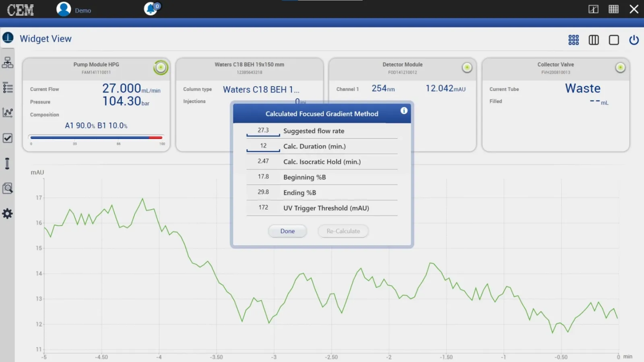Toggle the Collector Valve status indicator
644x362 pixels.
tap(620, 68)
